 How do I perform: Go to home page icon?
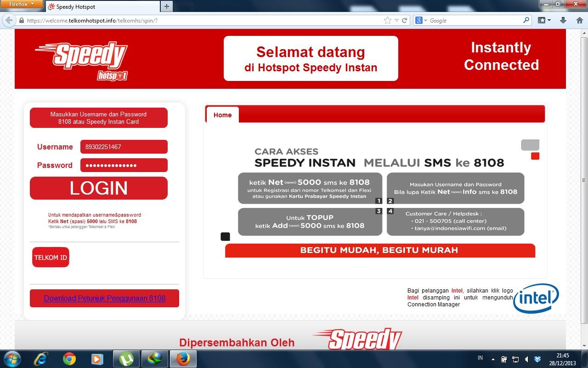pyautogui.click(x=579, y=20)
